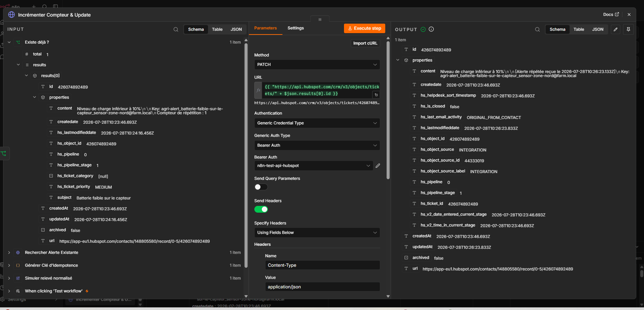Collapse output properties object

(398, 60)
